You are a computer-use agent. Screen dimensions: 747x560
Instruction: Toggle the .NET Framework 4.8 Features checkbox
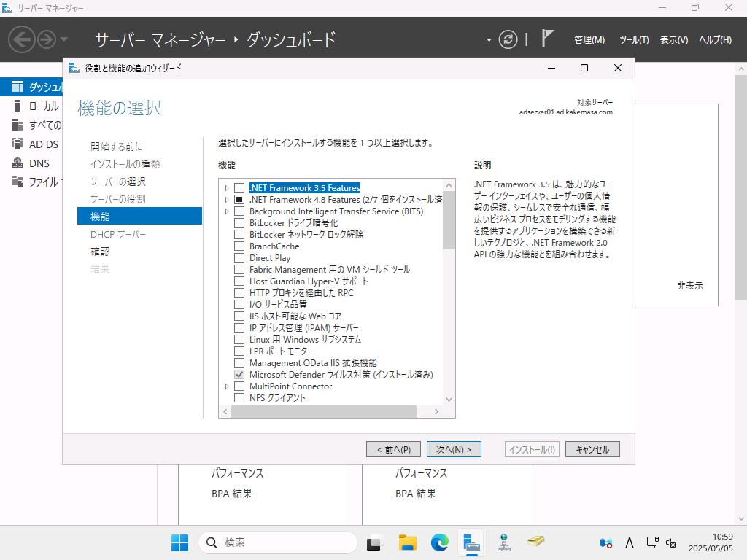coord(239,200)
